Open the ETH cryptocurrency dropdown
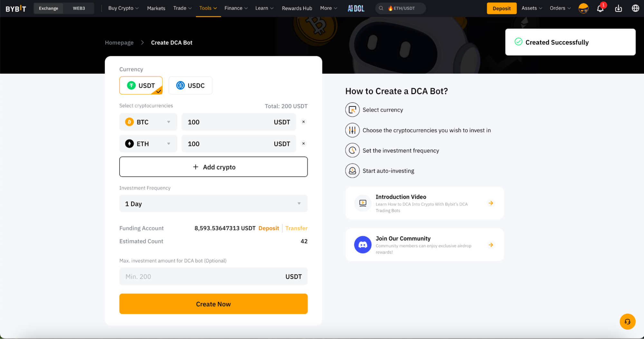 pyautogui.click(x=148, y=144)
